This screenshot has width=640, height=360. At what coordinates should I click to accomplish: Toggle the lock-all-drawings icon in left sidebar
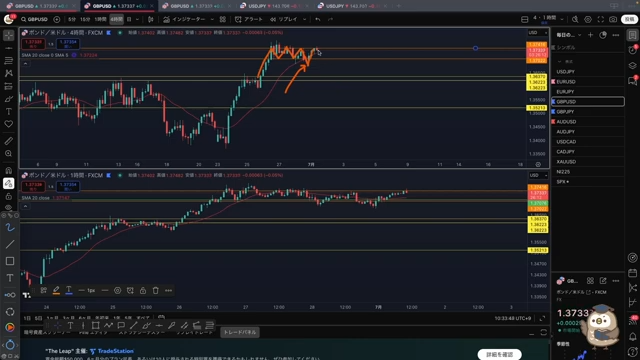click(9, 196)
